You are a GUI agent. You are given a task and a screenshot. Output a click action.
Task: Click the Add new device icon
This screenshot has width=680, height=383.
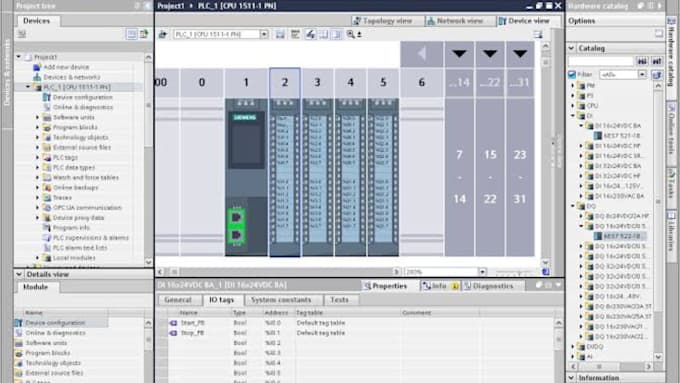[x=37, y=67]
